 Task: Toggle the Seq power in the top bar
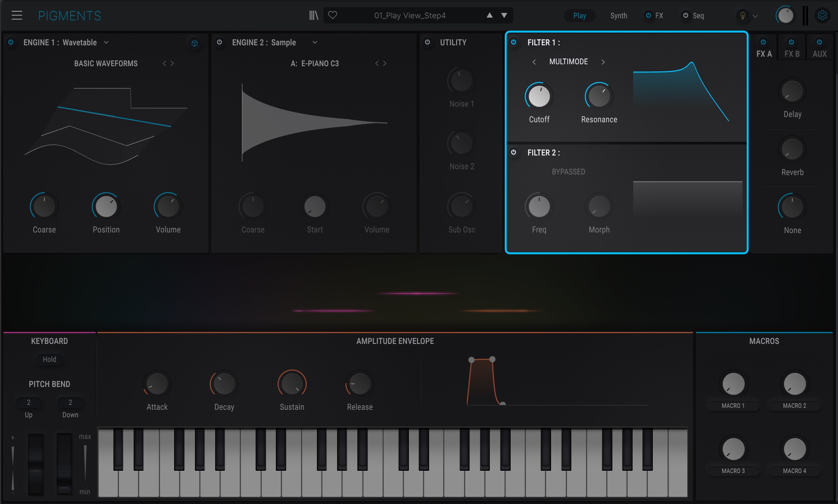coord(685,15)
